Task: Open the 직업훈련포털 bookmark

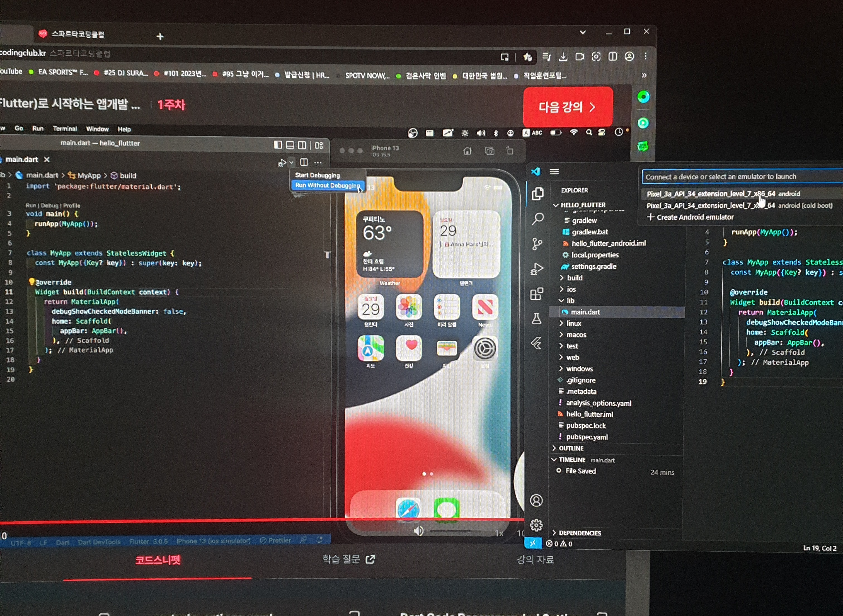Action: [540, 76]
